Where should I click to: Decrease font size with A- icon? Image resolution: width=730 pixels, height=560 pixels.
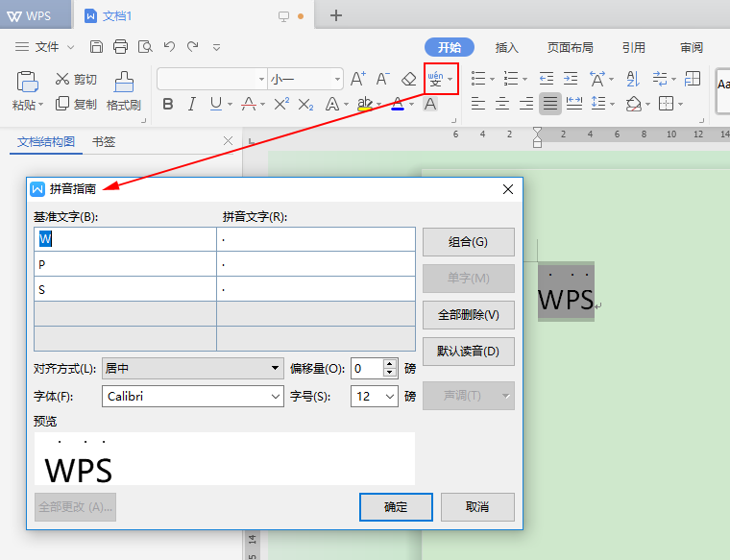(x=382, y=79)
